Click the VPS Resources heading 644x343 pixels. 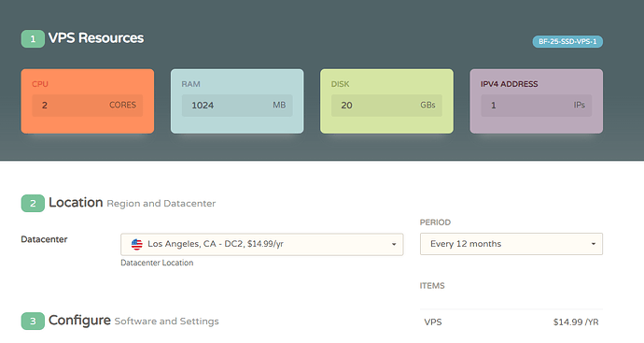pyautogui.click(x=96, y=37)
